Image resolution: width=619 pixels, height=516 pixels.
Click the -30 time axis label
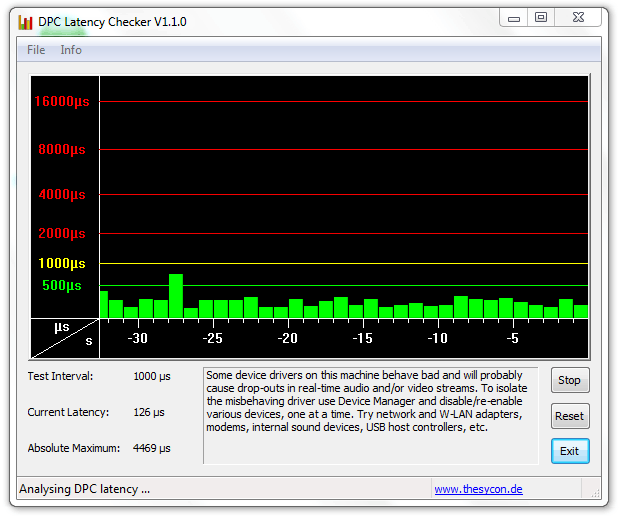(137, 338)
